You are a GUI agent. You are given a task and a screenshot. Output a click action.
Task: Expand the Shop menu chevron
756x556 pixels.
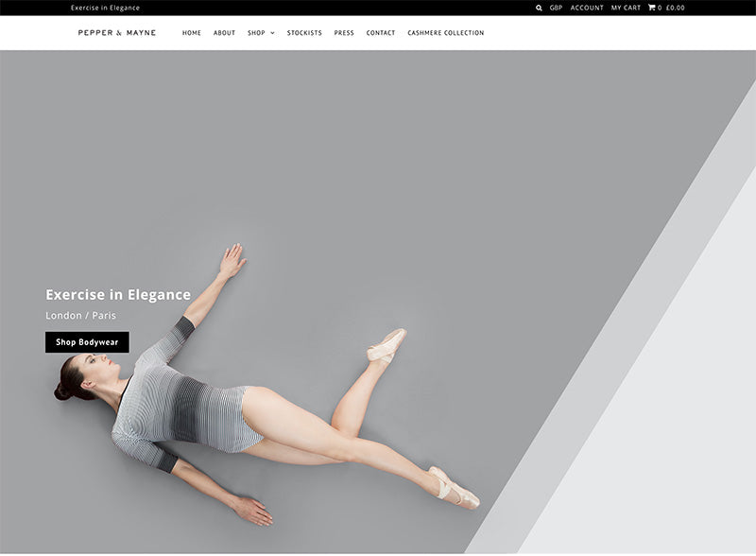tap(272, 33)
